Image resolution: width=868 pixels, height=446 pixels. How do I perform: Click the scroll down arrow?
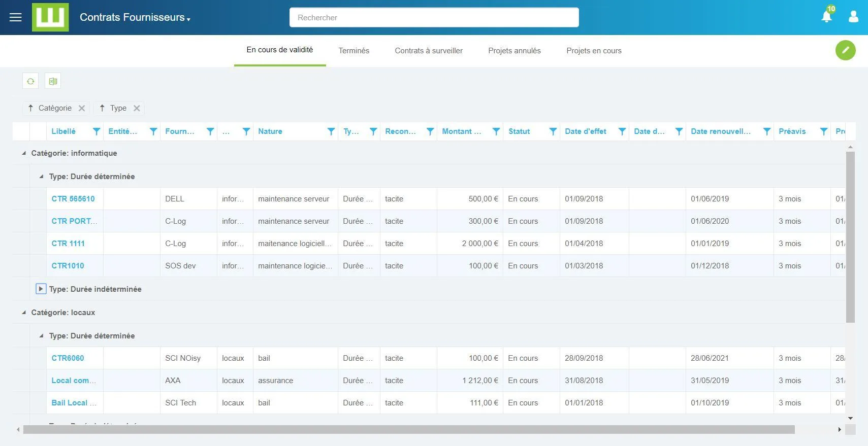click(x=850, y=418)
